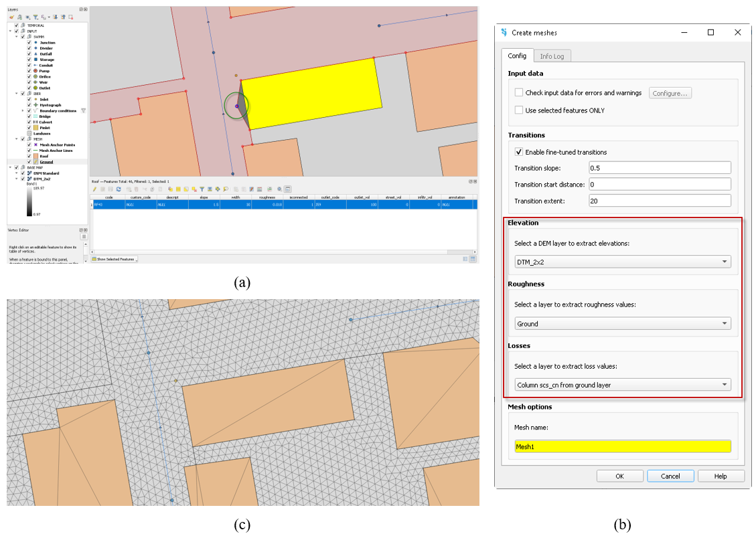The width and height of the screenshot is (756, 538).
Task: Open the DTM_2x2 DEM layer dropdown
Action: 622,262
